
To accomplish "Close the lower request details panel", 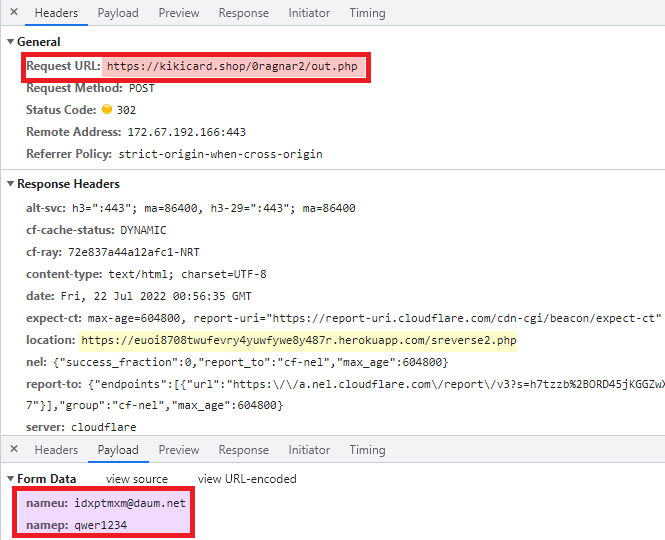I will (x=14, y=450).
